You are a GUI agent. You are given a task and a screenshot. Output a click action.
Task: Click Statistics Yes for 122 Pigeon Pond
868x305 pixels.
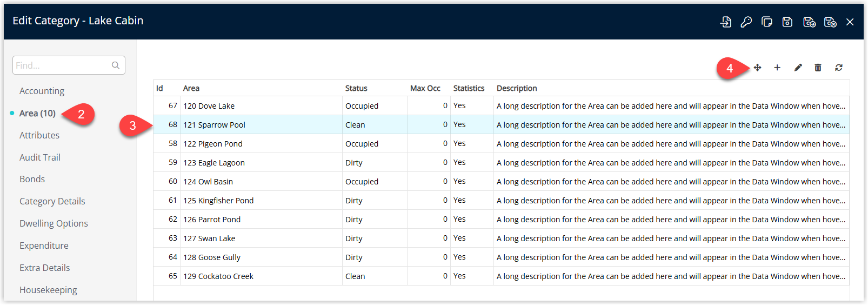pyautogui.click(x=459, y=143)
